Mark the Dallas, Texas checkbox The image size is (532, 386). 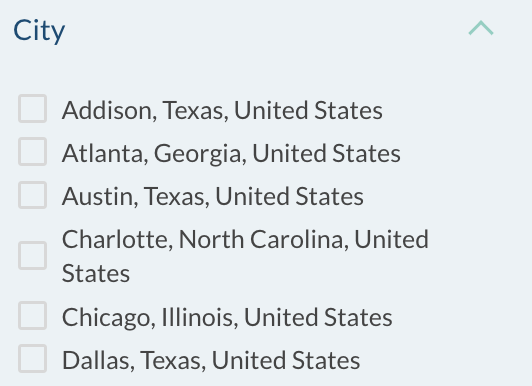[x=33, y=359]
